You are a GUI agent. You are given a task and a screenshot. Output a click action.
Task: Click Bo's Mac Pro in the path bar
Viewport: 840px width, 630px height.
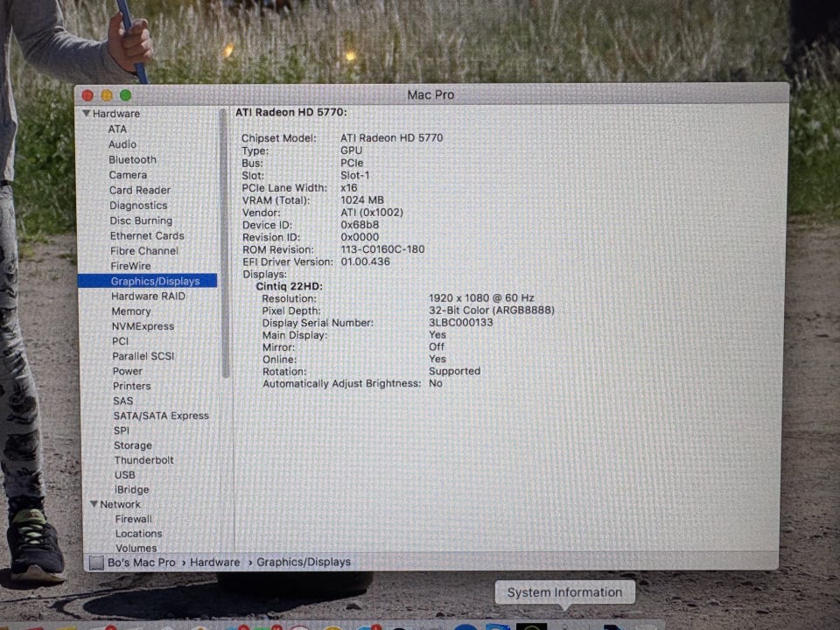142,563
